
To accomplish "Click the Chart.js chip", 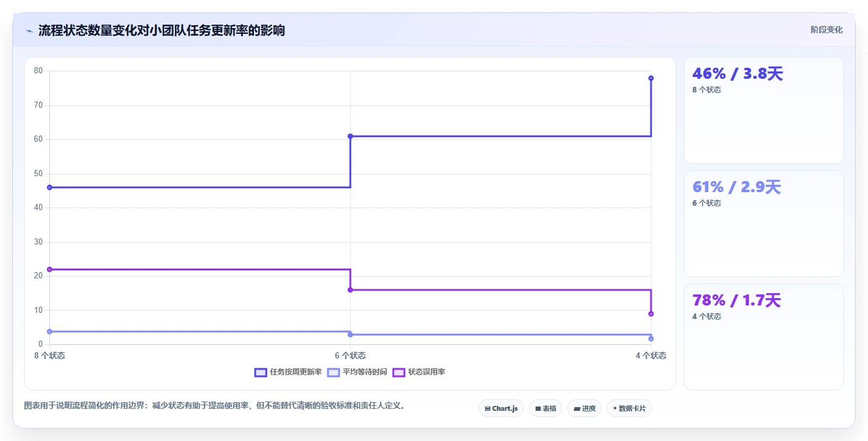I will (x=501, y=408).
